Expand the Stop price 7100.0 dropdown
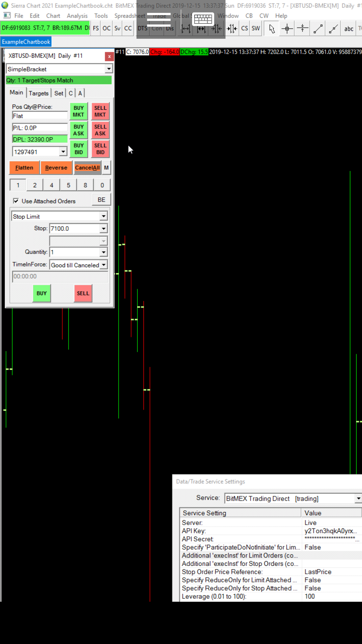This screenshot has height=644, width=362. coord(103,228)
